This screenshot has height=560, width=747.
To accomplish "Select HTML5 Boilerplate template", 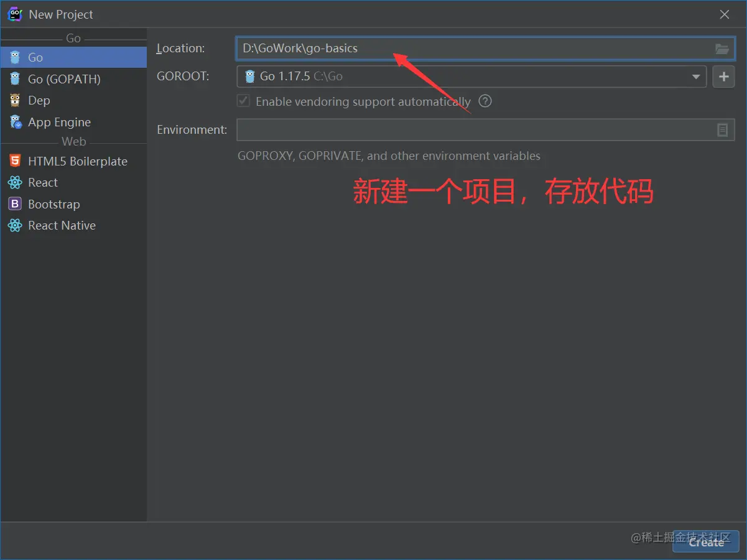I will [73, 161].
